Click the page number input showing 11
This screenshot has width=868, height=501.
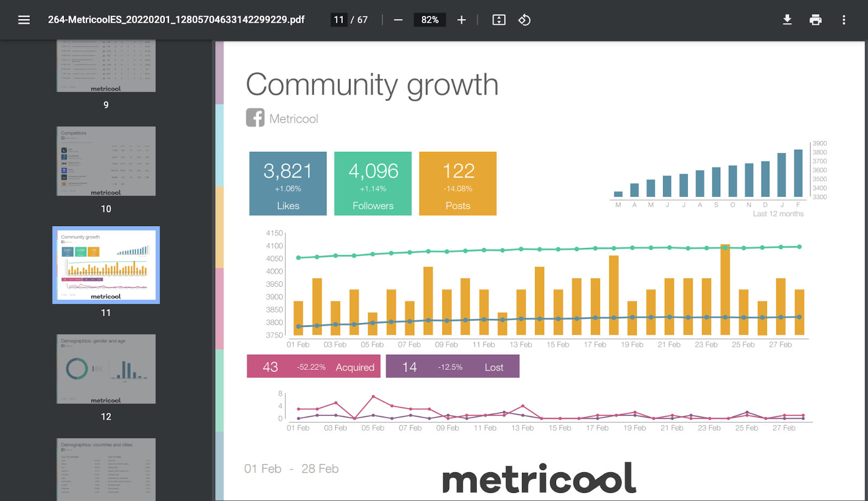click(339, 20)
